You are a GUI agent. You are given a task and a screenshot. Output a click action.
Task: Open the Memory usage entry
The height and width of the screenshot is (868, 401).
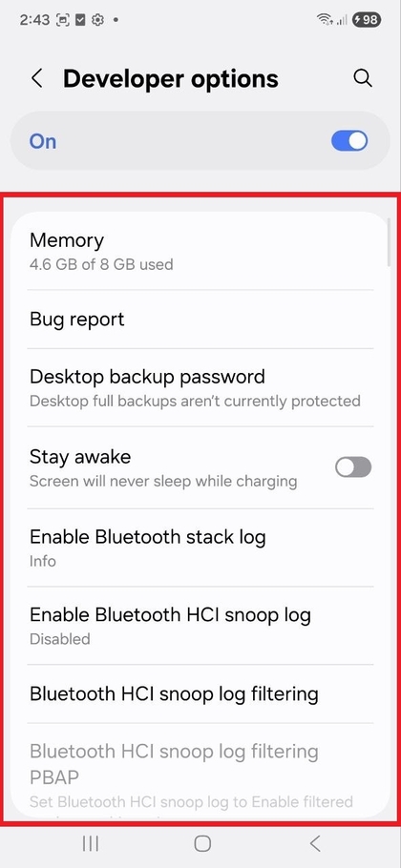click(x=200, y=251)
